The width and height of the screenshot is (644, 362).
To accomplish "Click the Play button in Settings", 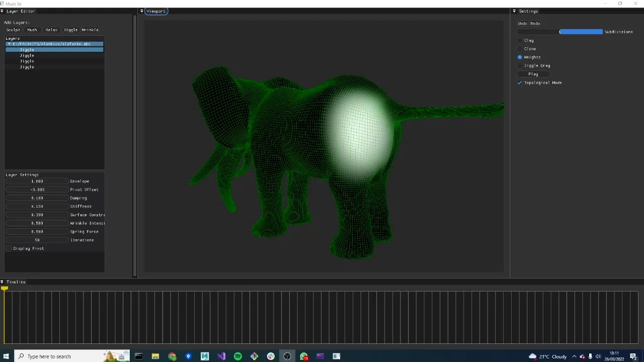I will click(533, 74).
